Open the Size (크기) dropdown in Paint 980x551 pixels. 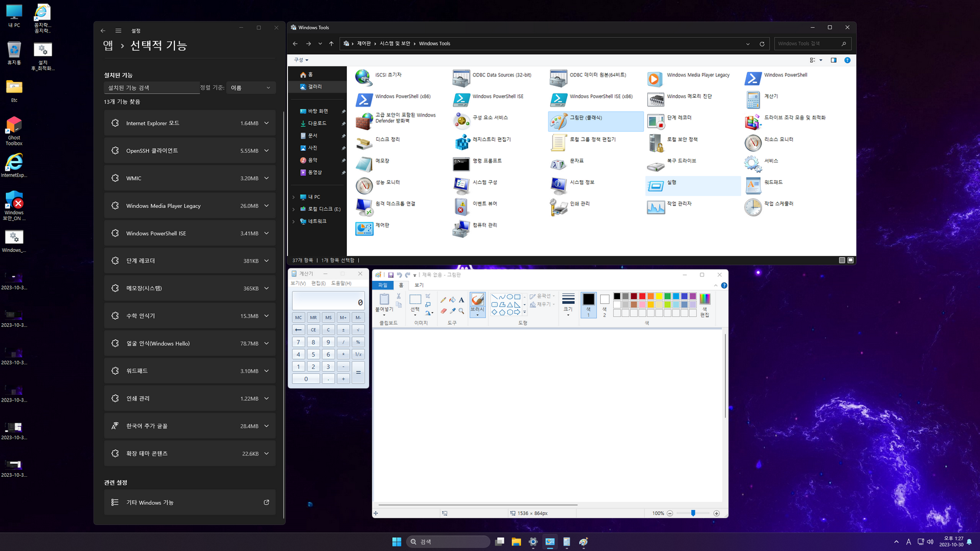[x=568, y=305]
